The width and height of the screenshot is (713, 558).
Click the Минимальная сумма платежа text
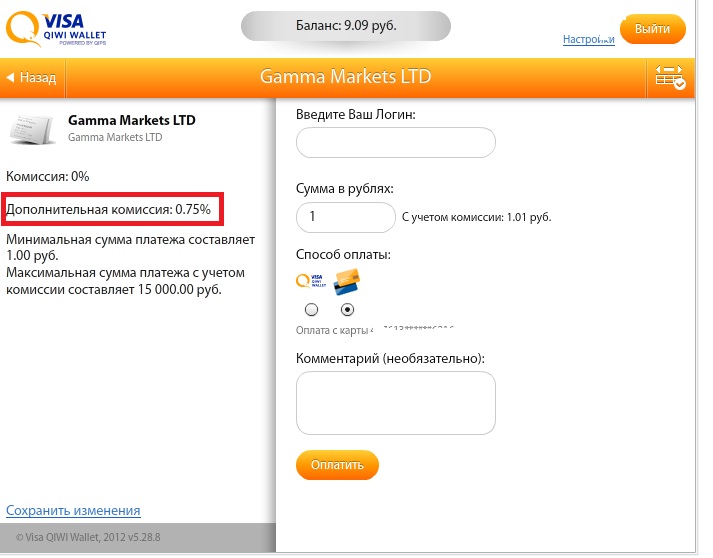[x=131, y=247]
